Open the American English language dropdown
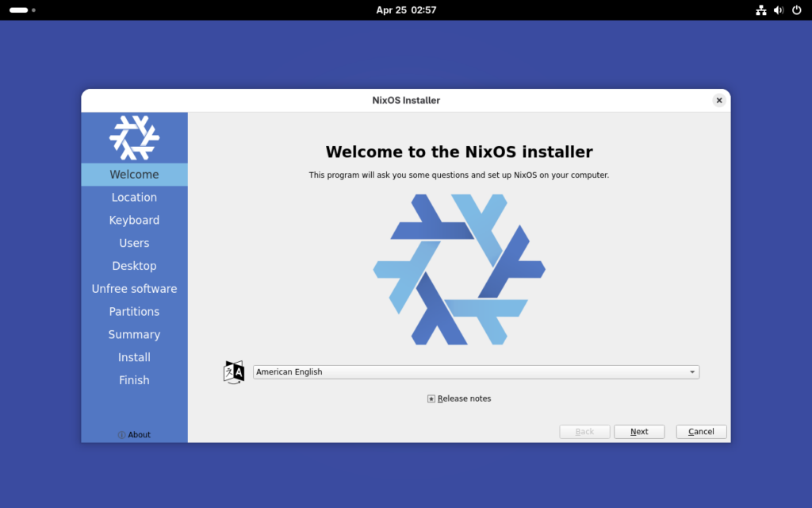Image resolution: width=812 pixels, height=508 pixels. (476, 372)
